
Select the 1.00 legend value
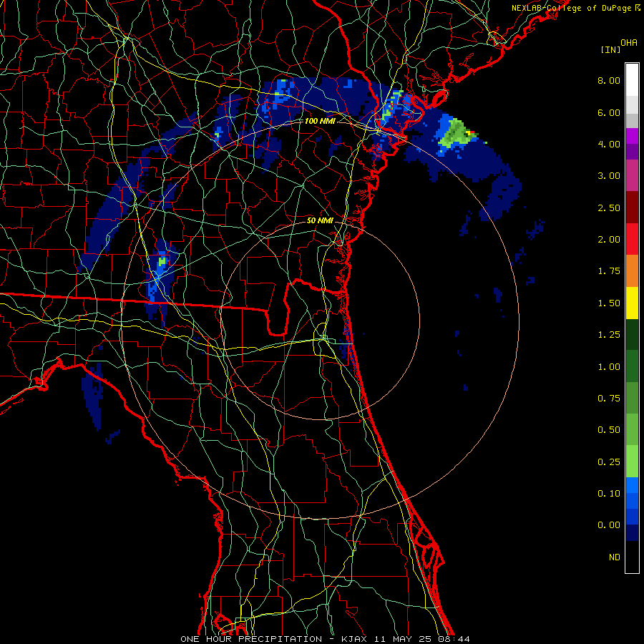click(x=609, y=367)
